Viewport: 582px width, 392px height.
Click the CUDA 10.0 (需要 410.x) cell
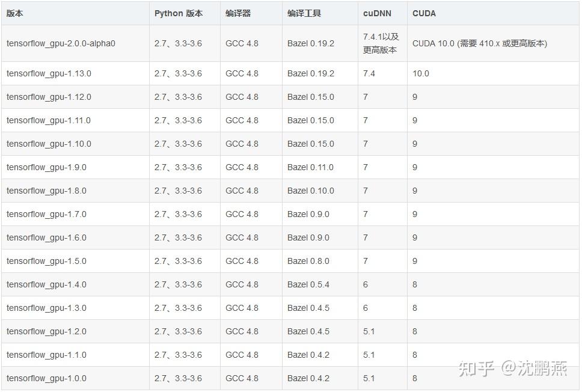tap(479, 43)
